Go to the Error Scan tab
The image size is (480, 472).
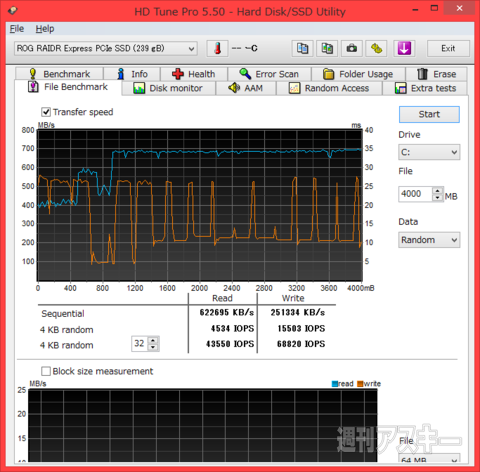[269, 74]
